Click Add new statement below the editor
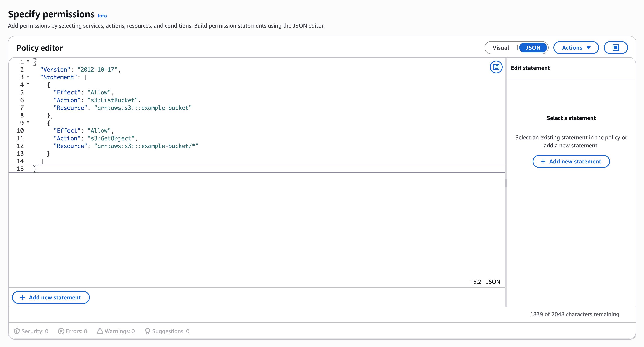Screen dimensions: 644x347 (51, 297)
